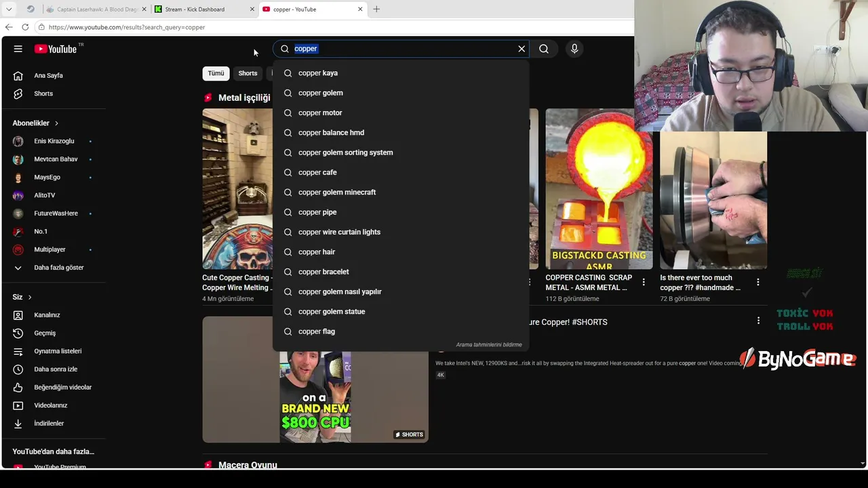Choose suggestion "copper wire curtain lights"
The height and width of the screenshot is (488, 868).
[x=401, y=232]
